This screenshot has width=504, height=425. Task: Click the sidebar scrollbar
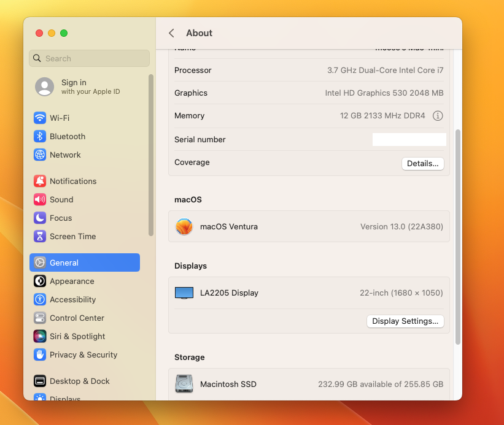coord(151,155)
